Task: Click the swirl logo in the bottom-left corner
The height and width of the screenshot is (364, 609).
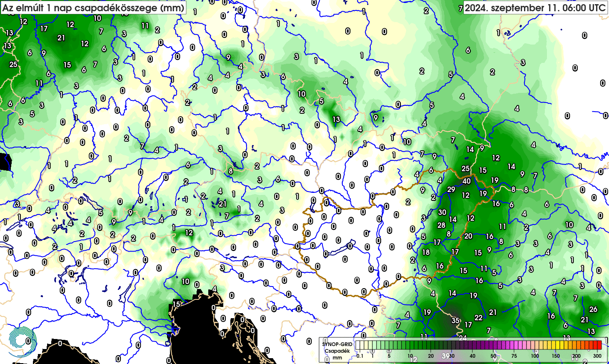Action: (23, 342)
